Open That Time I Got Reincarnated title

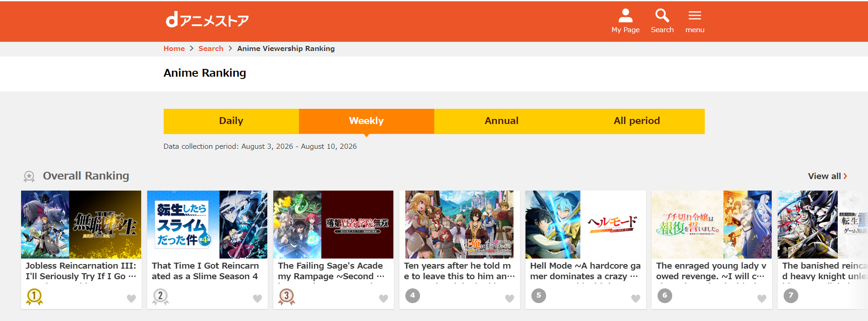[205, 271]
